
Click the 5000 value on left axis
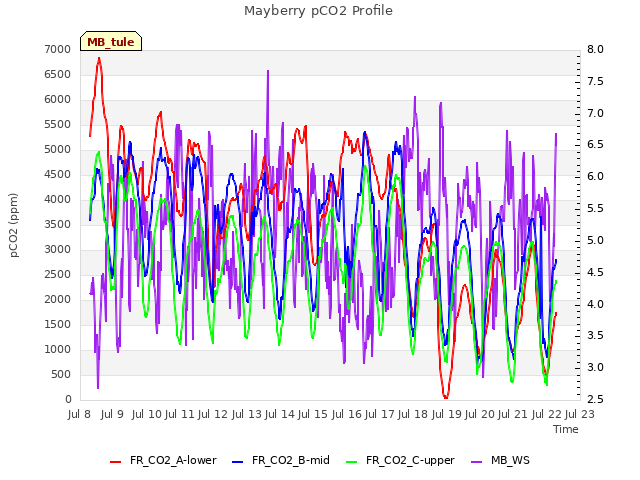coord(58,149)
